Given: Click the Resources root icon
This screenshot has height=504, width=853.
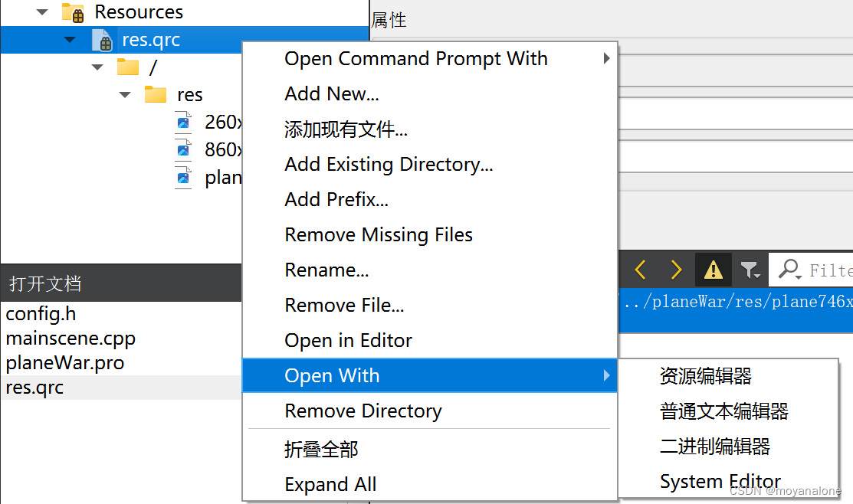Looking at the screenshot, I should point(73,12).
